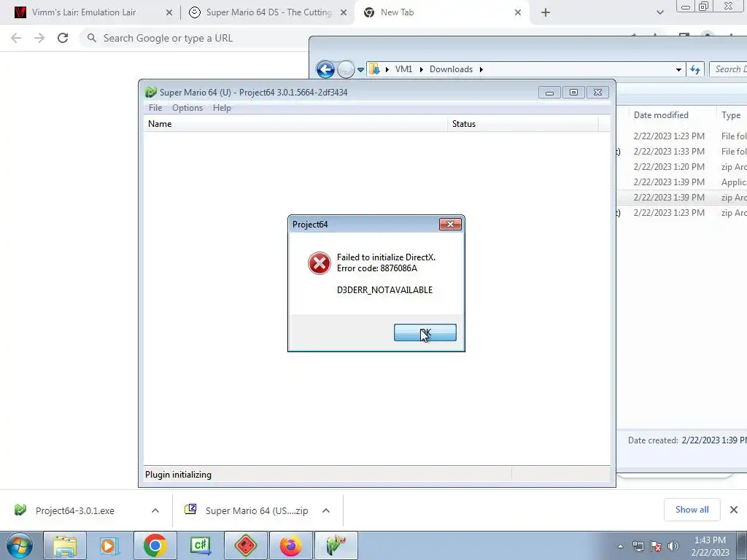The width and height of the screenshot is (747, 560).
Task: Click Show all downloads button
Action: (692, 510)
